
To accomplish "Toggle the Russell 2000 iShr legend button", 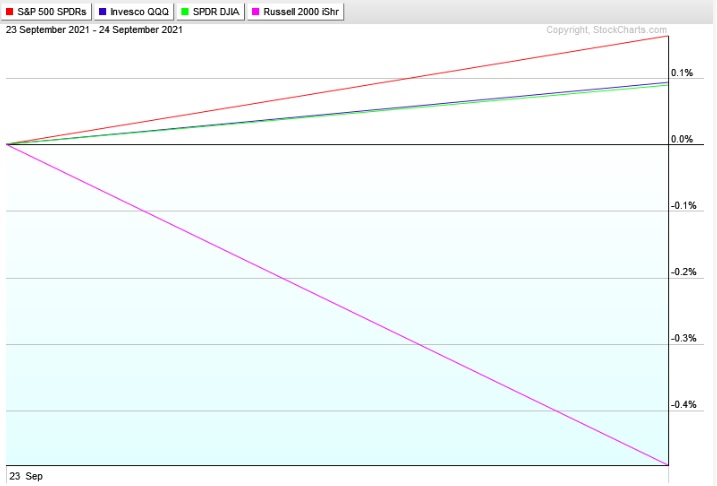I will point(295,11).
